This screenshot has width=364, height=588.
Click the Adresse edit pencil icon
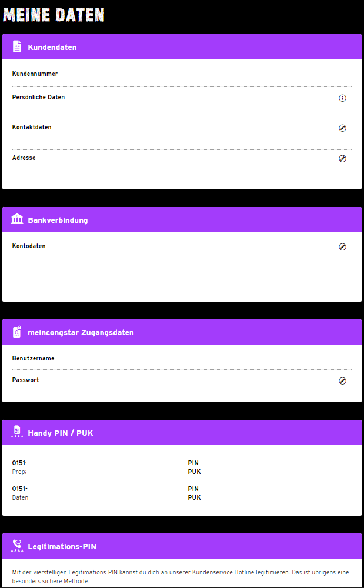click(343, 159)
